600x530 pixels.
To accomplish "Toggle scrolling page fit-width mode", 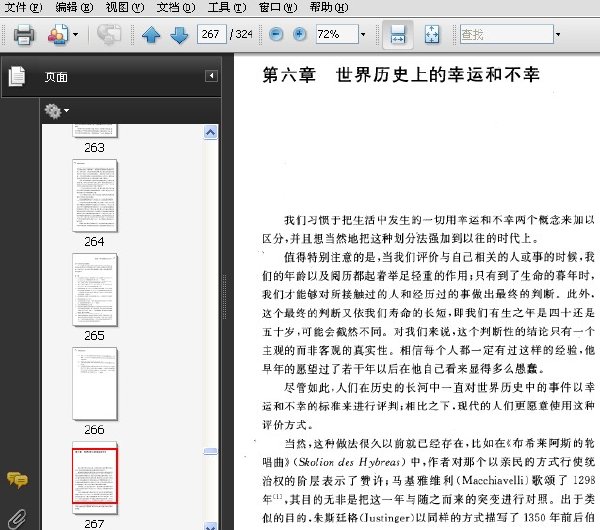I will 398,34.
